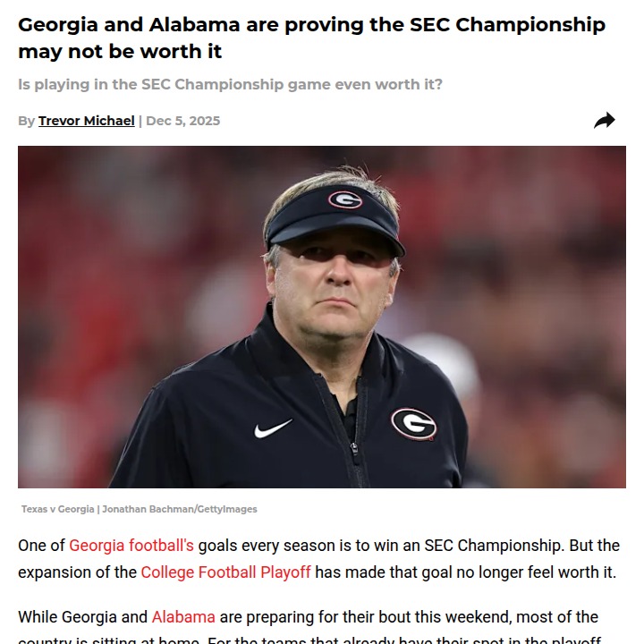This screenshot has height=644, width=644.
Task: Click the Georgia G logo on jacket
Action: click(413, 423)
